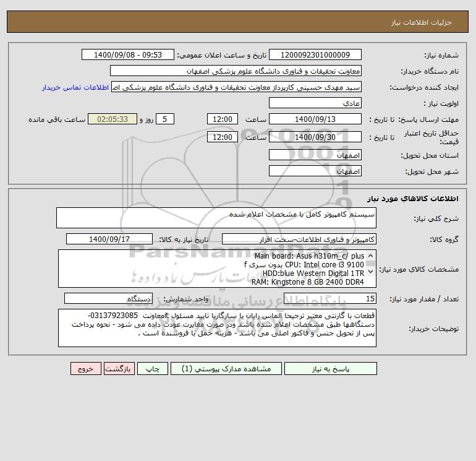This screenshot has height=461, width=476.
Task: Click the label استان محل تحویل
Action: [x=430, y=155]
